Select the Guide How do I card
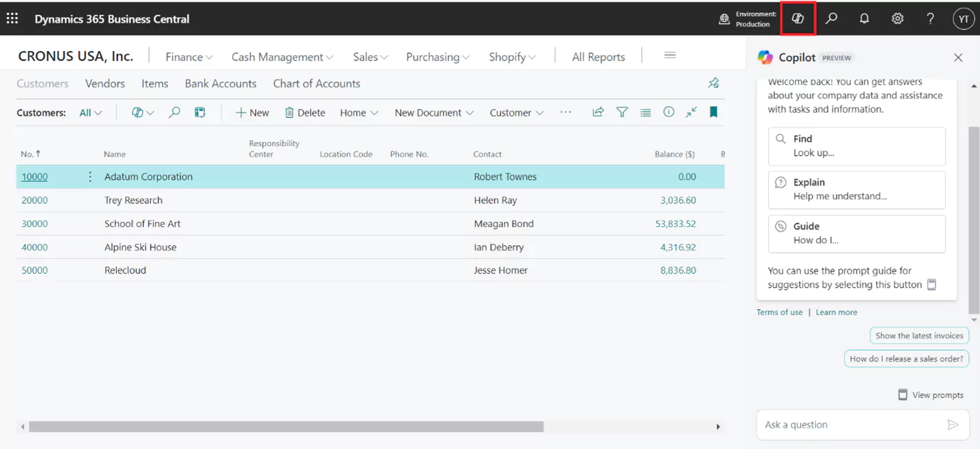Screen dimensions: 980x449 [857, 234]
